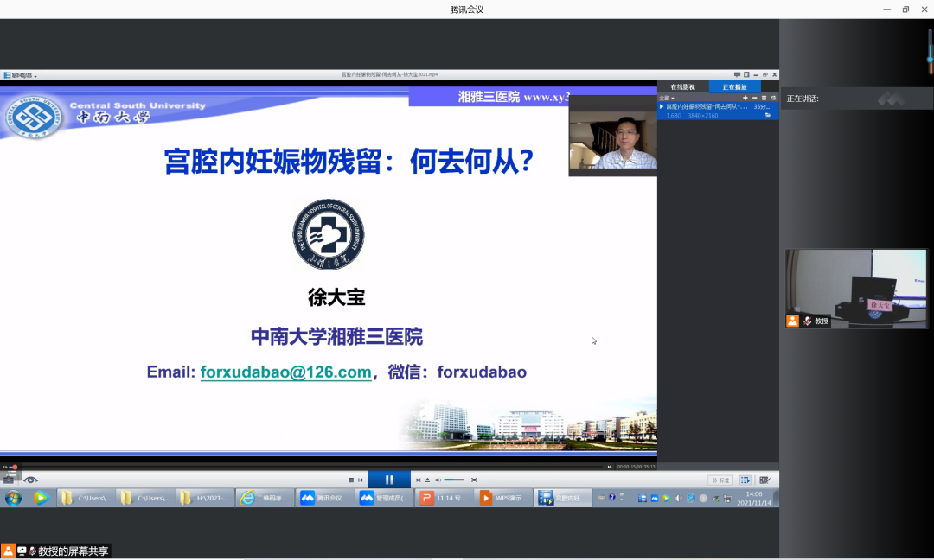Image resolution: width=934 pixels, height=560 pixels.
Task: Open the Windows Start button
Action: click(x=13, y=498)
